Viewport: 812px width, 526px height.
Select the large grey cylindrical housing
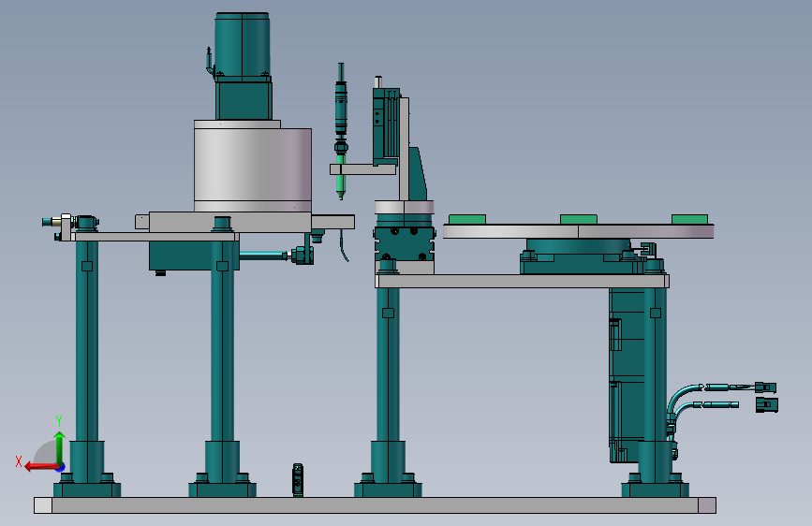253,169
